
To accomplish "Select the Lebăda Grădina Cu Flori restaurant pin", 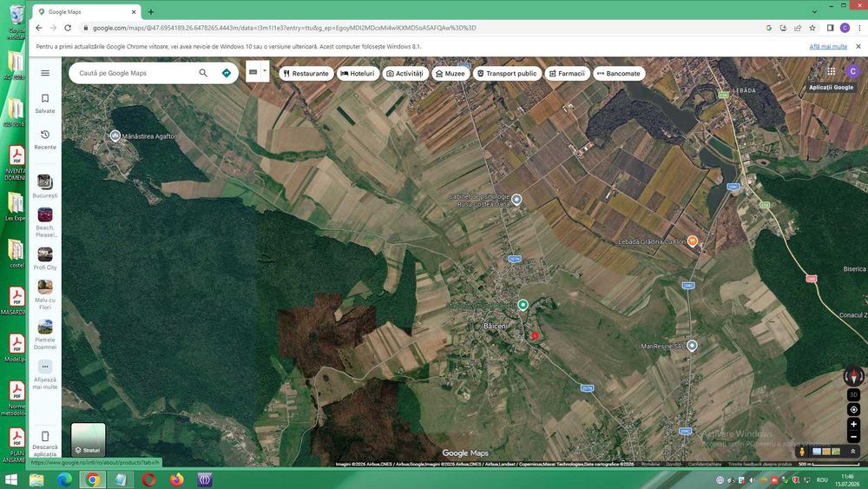I will 692,241.
